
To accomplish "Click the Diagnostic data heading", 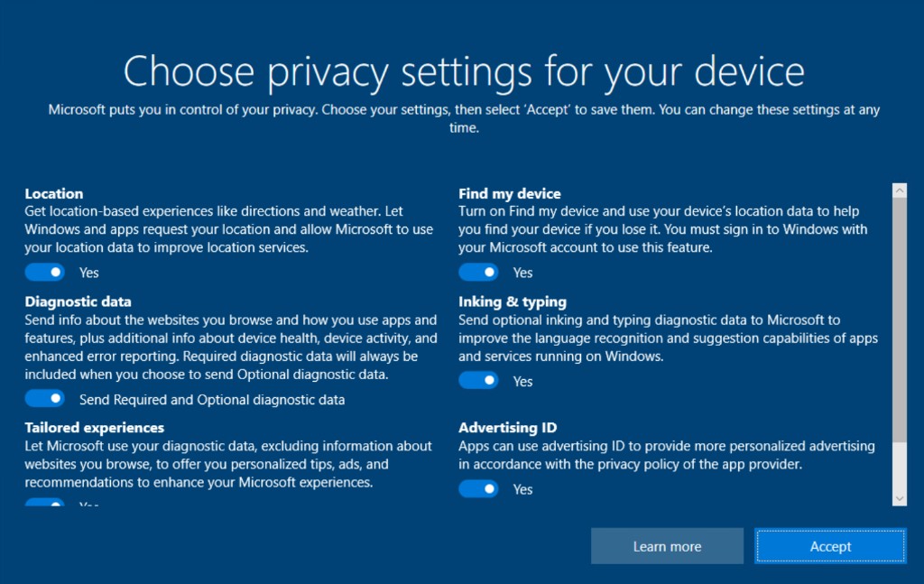I will [78, 301].
